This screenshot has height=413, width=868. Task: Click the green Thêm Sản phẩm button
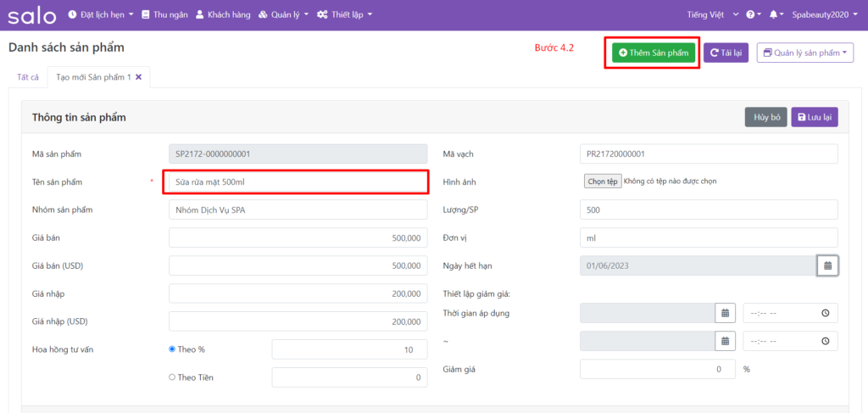653,53
